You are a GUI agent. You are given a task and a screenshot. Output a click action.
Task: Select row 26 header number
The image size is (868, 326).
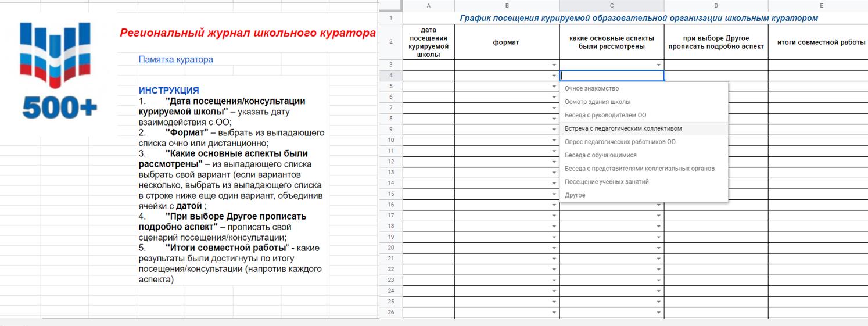click(x=390, y=312)
